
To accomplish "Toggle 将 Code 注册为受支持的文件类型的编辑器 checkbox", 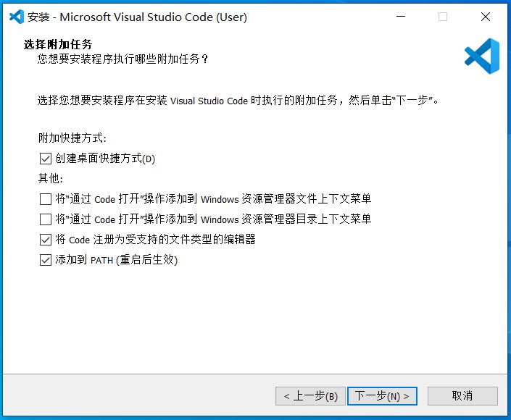I will tap(46, 239).
